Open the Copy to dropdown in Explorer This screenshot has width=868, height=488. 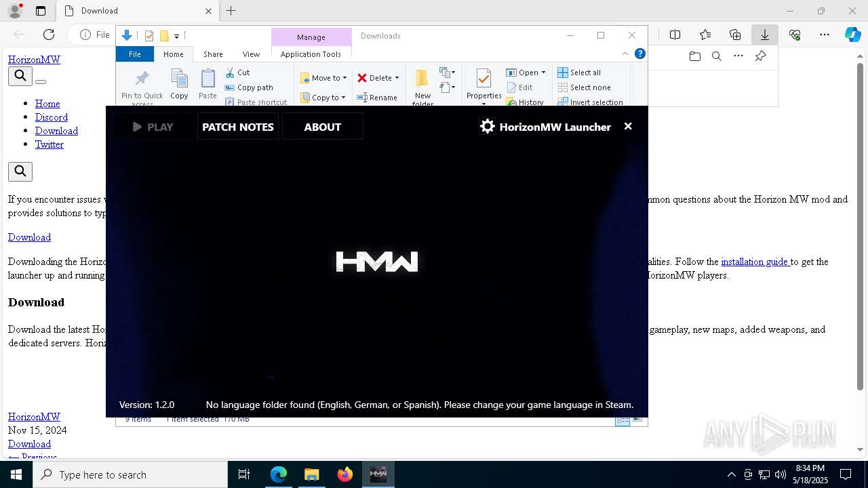[323, 98]
